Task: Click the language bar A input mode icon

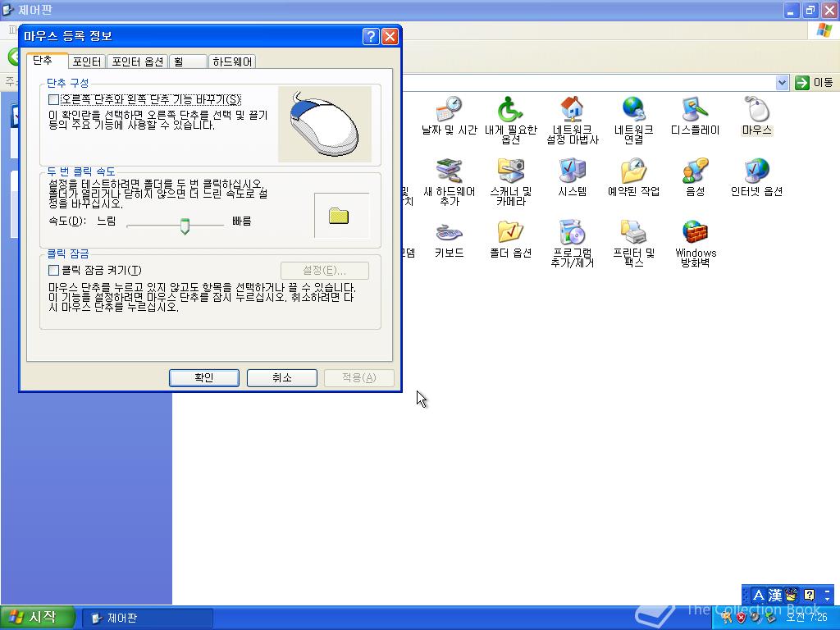Action: coord(758,595)
